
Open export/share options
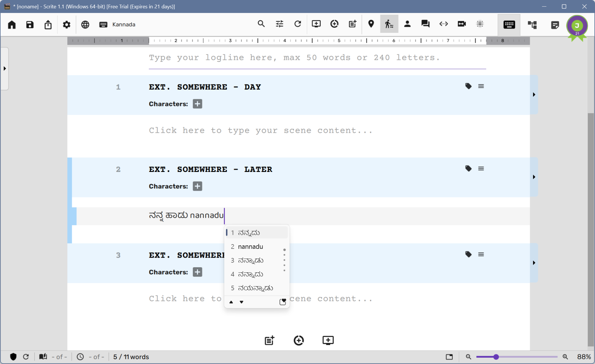(x=48, y=24)
